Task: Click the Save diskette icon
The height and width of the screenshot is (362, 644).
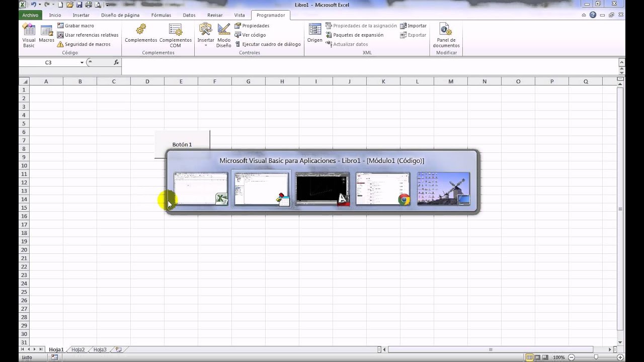Action: [x=79, y=5]
